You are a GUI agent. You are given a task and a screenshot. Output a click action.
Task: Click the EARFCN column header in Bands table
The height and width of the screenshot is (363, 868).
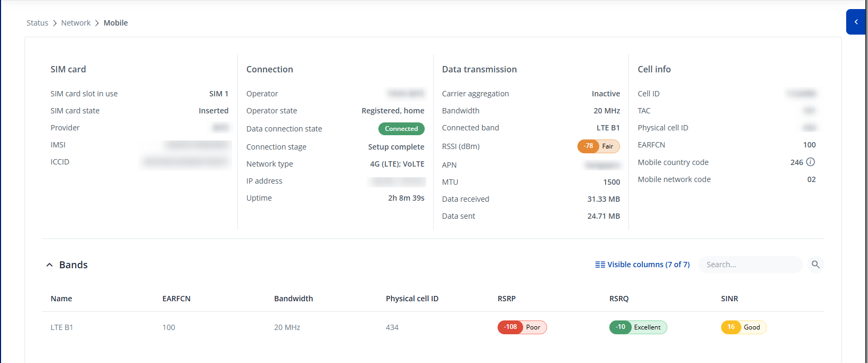[x=176, y=299]
